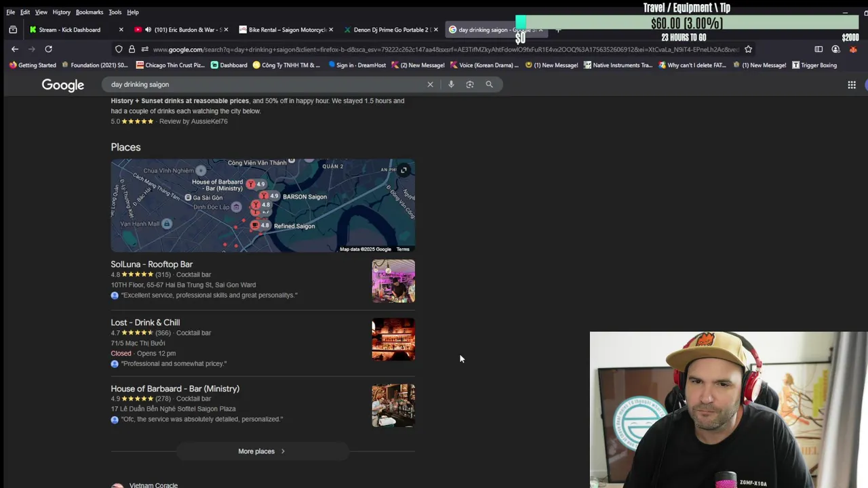Search by image with Lens icon
The height and width of the screenshot is (488, 868).
[470, 85]
